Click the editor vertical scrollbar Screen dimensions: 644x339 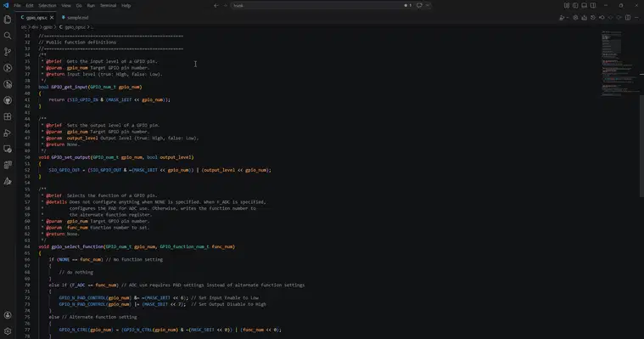641,146
